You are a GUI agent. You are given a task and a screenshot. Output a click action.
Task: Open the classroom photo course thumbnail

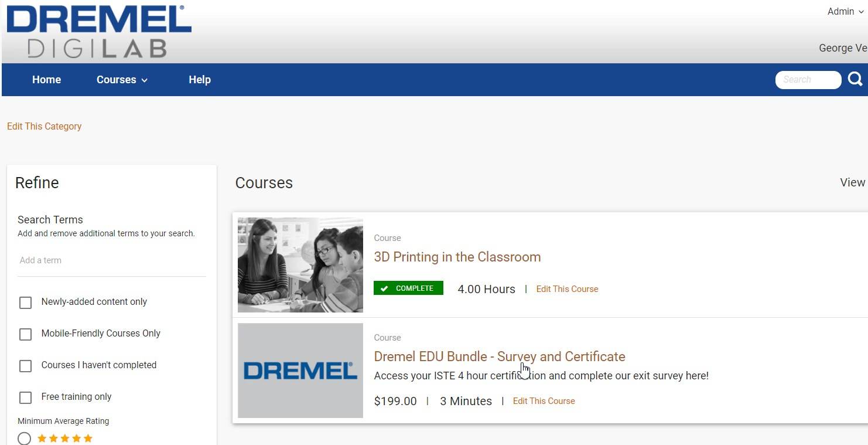[x=300, y=265]
